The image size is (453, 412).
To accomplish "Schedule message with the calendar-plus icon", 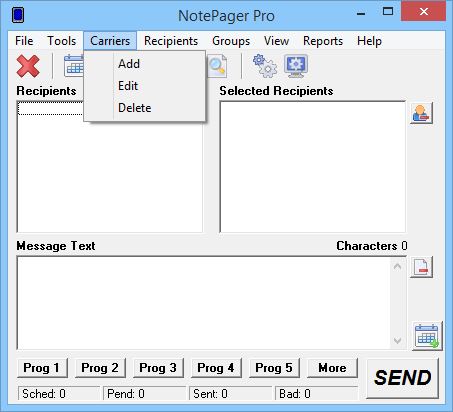I will (427, 336).
